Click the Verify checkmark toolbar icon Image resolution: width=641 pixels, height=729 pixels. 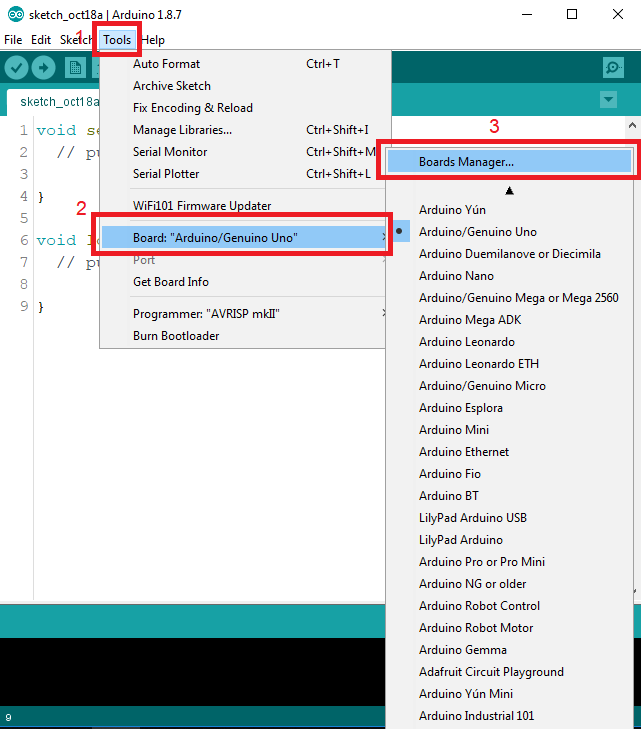click(x=16, y=68)
